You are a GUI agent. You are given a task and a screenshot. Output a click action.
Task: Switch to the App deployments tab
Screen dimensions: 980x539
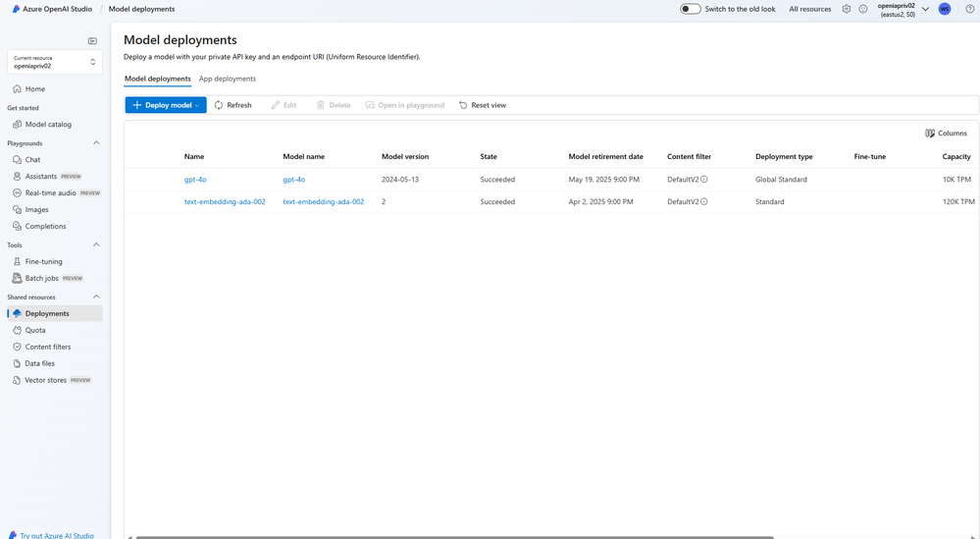(228, 79)
